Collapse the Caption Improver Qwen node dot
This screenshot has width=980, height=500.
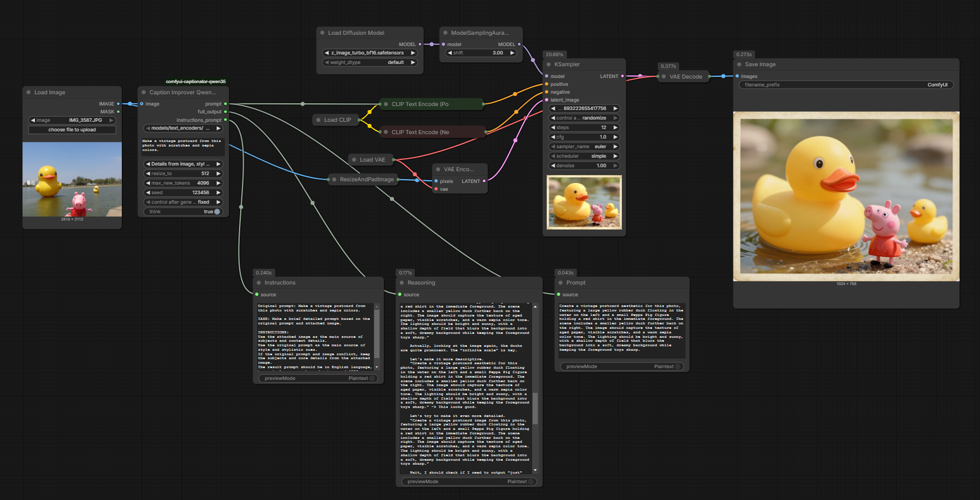pos(144,93)
